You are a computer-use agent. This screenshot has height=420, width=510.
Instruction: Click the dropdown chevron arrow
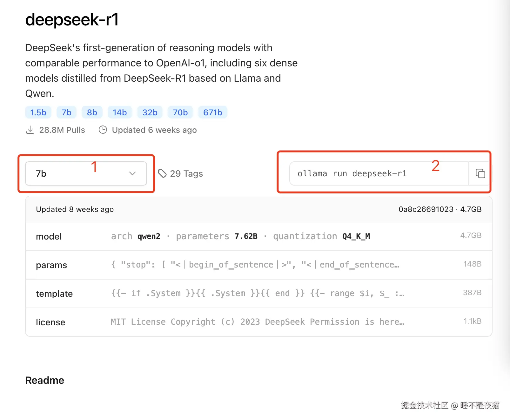pyautogui.click(x=132, y=173)
